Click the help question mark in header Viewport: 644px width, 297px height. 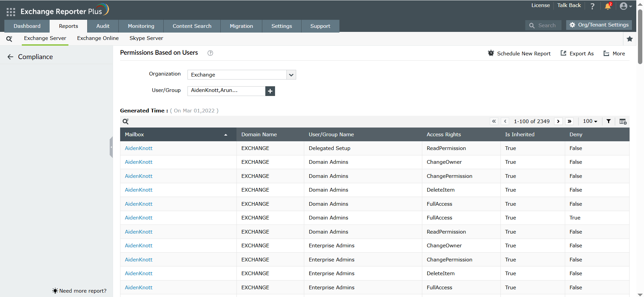[592, 6]
